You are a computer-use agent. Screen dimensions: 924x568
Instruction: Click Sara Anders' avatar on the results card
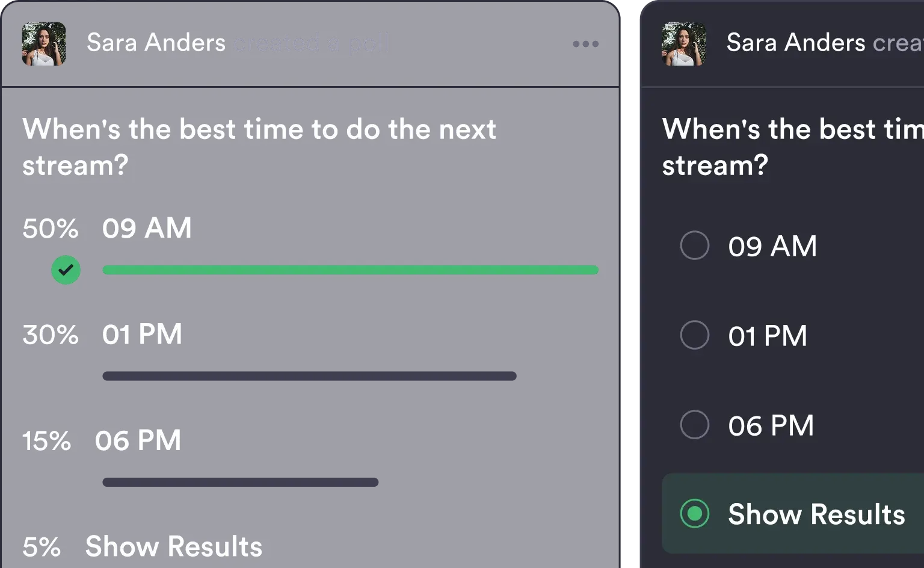point(44,44)
